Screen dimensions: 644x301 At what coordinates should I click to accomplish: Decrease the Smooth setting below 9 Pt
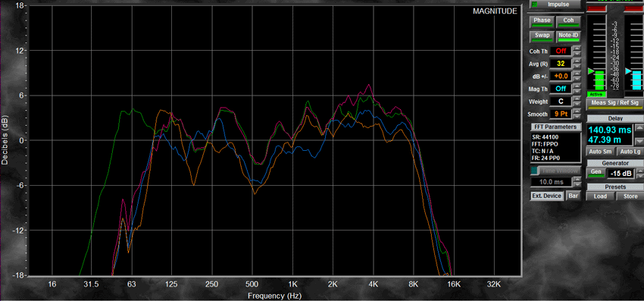(x=577, y=117)
